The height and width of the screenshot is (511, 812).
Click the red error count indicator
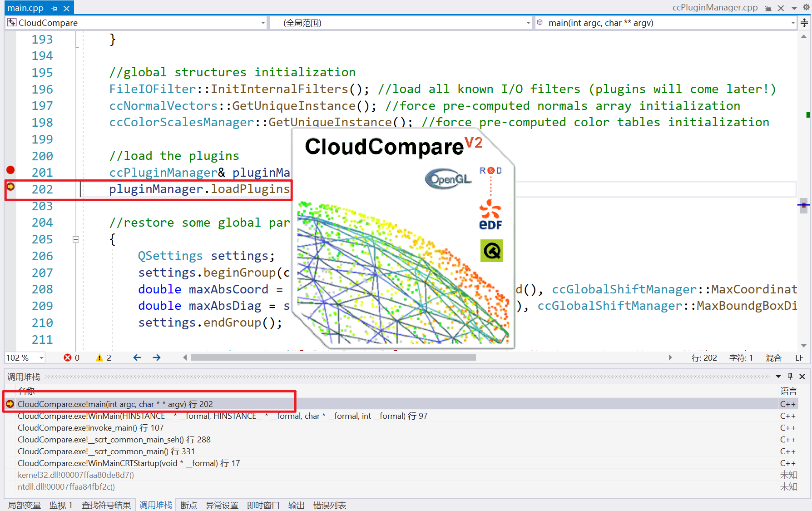(71, 358)
